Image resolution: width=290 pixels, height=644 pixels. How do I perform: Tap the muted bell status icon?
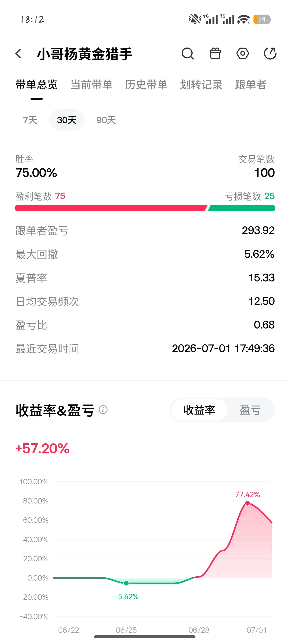pos(195,19)
